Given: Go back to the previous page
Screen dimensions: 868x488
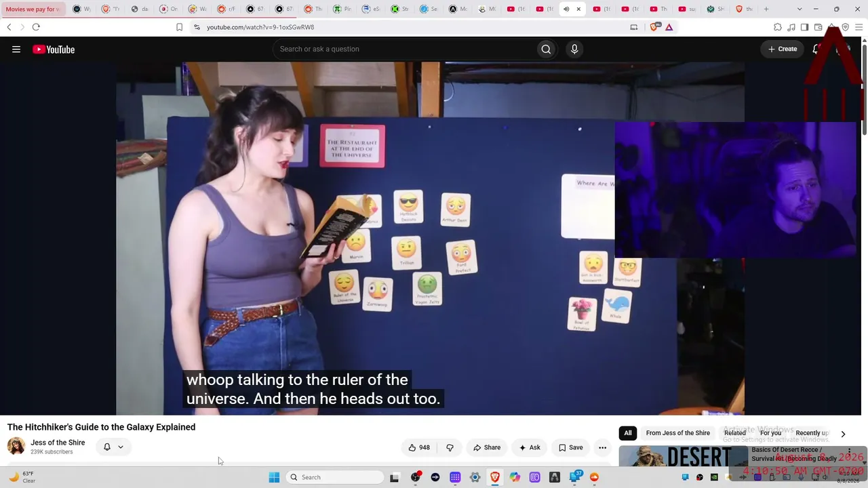Looking at the screenshot, I should click(9, 27).
